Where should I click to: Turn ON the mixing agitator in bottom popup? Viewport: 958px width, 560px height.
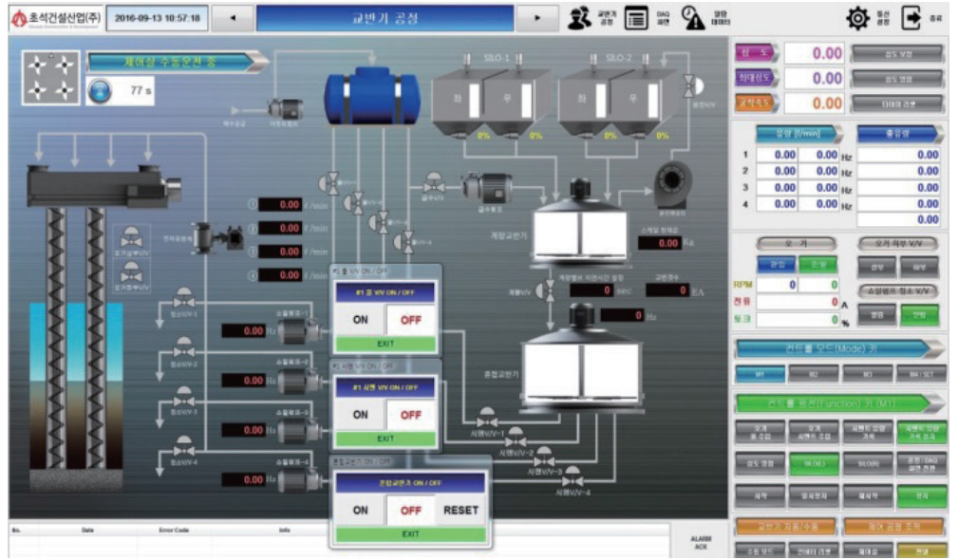point(360,510)
